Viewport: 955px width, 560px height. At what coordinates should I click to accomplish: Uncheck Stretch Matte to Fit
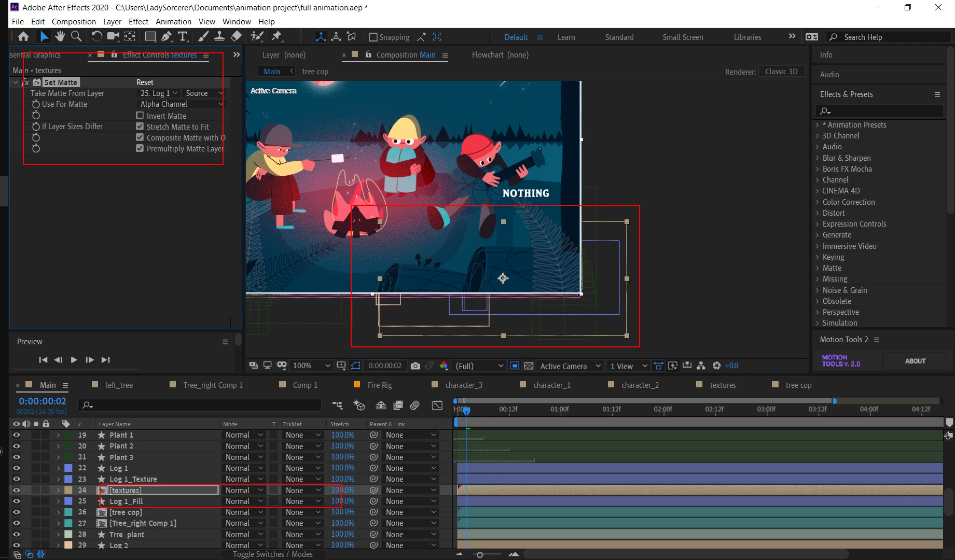pos(140,127)
